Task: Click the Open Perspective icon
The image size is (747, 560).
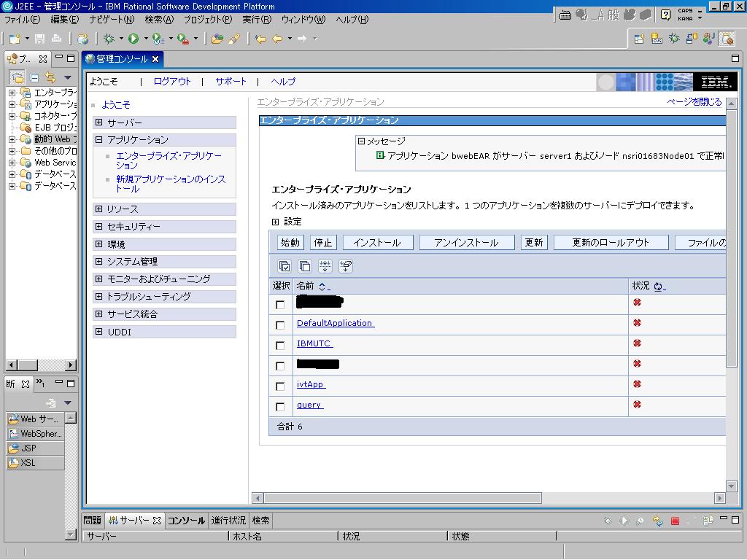Action: point(639,39)
